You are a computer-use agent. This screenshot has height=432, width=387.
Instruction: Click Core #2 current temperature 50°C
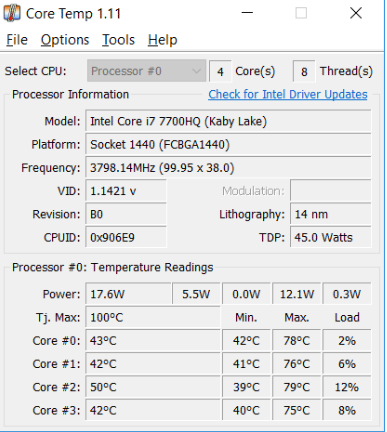pyautogui.click(x=153, y=387)
